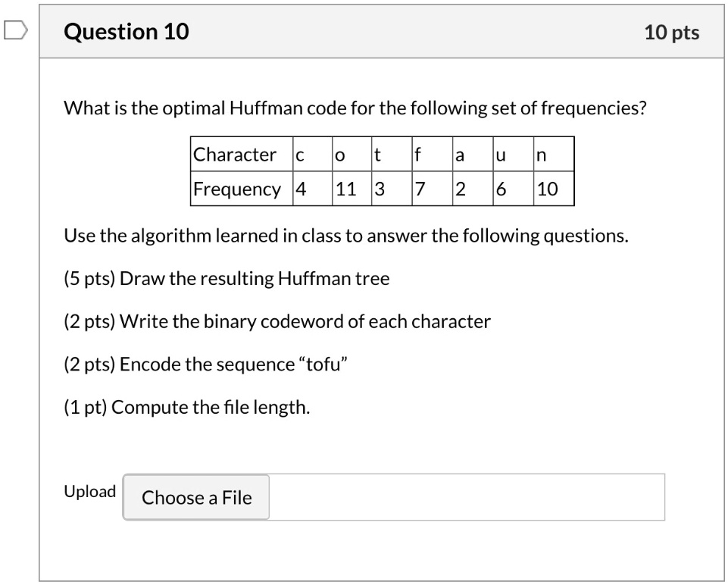Select the Question 10 heading
The width and height of the screenshot is (728, 585).
[x=127, y=32]
